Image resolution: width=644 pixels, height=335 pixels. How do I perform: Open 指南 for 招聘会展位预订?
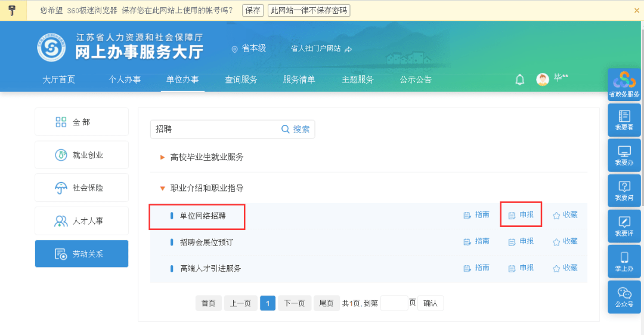point(476,241)
